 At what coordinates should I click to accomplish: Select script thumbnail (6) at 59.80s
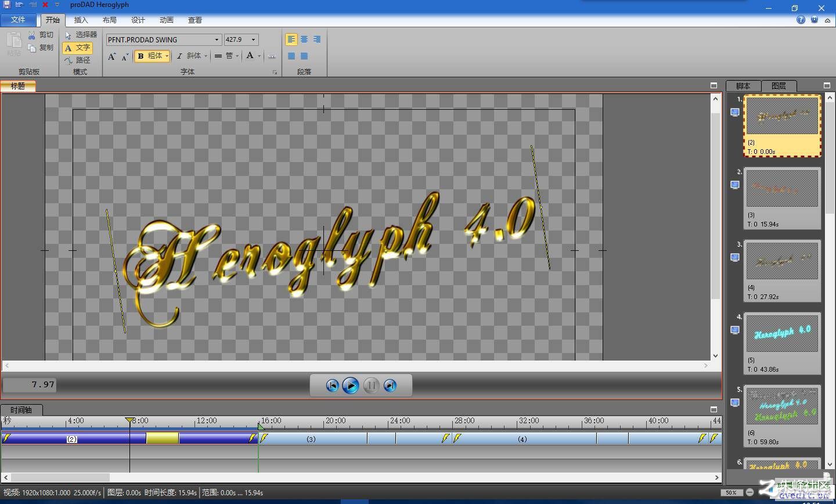click(x=782, y=416)
